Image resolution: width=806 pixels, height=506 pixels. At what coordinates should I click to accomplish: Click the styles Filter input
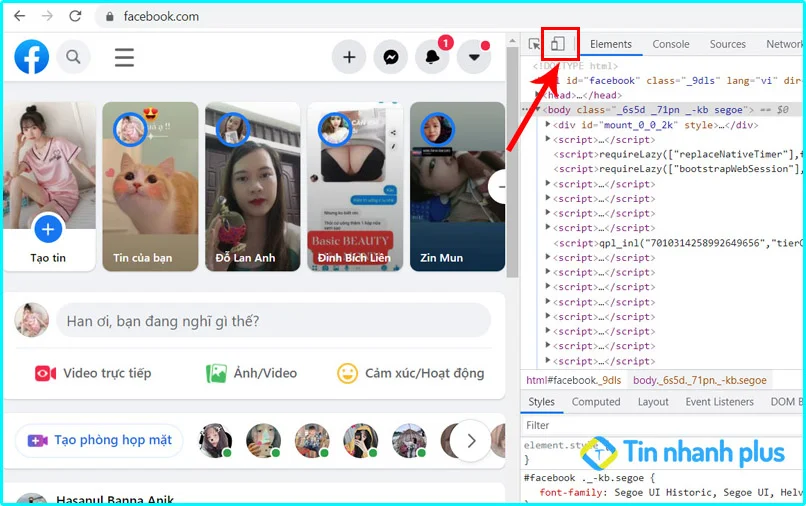662,425
